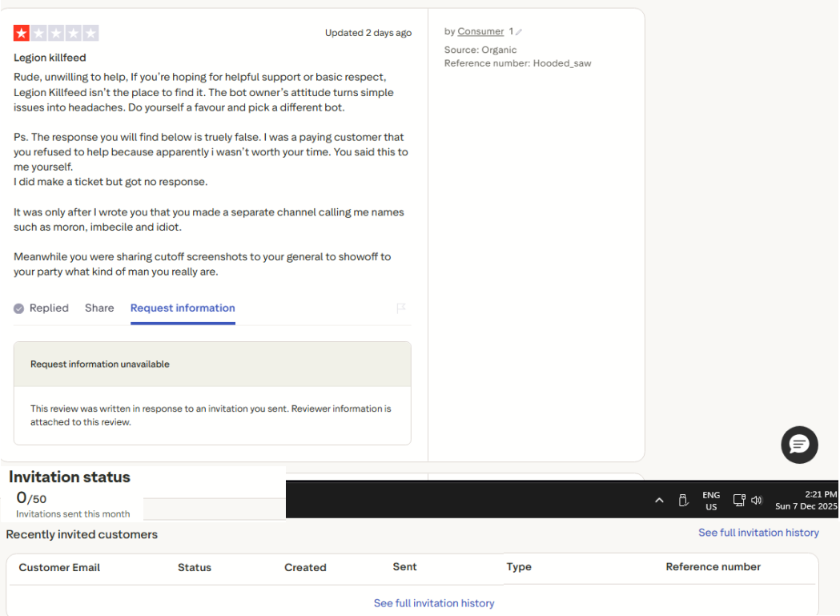Click Request information unavailable heading
Screen dimensions: 840x616
coord(99,364)
